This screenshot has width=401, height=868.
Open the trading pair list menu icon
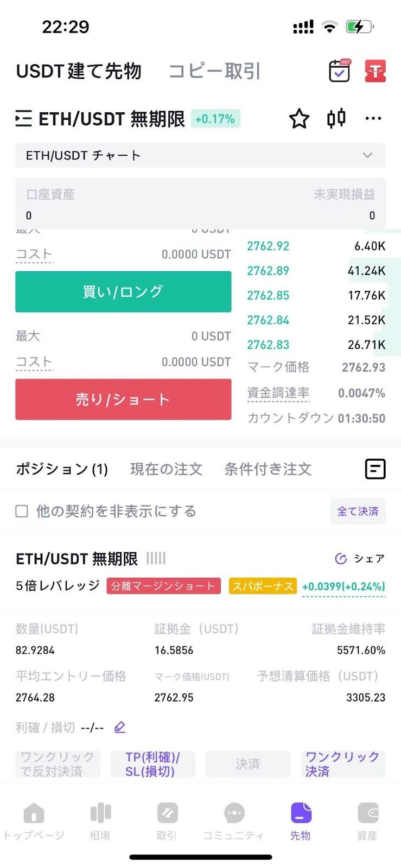click(23, 118)
